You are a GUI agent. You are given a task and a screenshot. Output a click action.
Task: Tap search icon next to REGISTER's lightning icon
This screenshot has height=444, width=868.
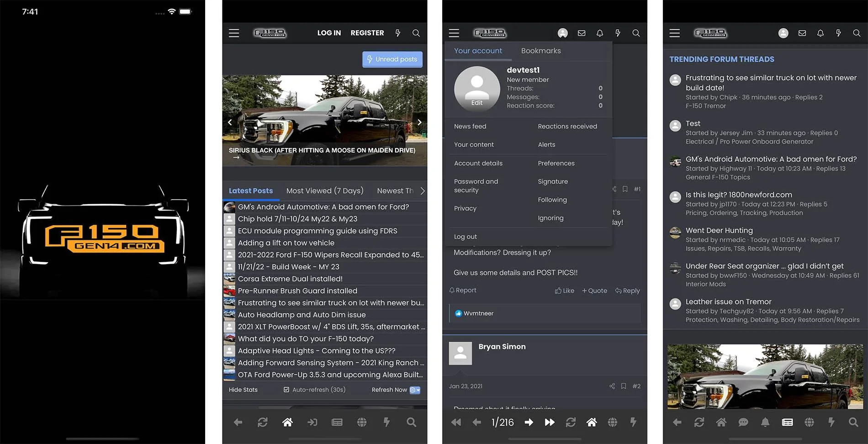pyautogui.click(x=416, y=33)
